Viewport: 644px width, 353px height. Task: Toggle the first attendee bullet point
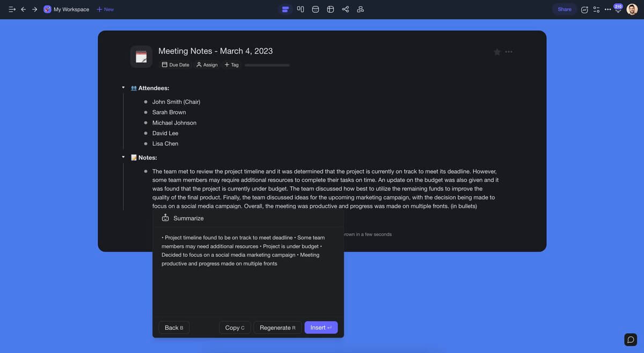click(x=145, y=101)
